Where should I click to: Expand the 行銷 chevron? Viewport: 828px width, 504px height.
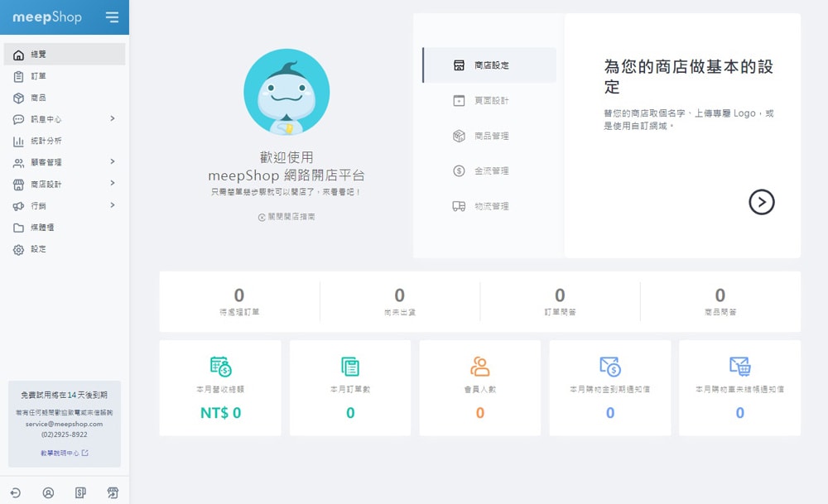(x=113, y=204)
